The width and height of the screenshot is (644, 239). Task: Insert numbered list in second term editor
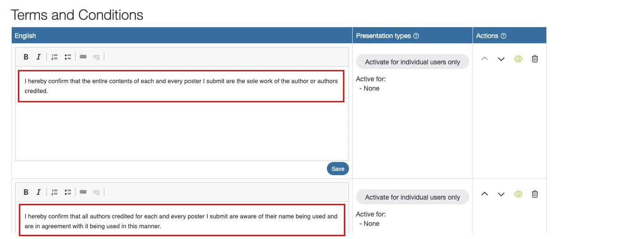click(x=54, y=192)
